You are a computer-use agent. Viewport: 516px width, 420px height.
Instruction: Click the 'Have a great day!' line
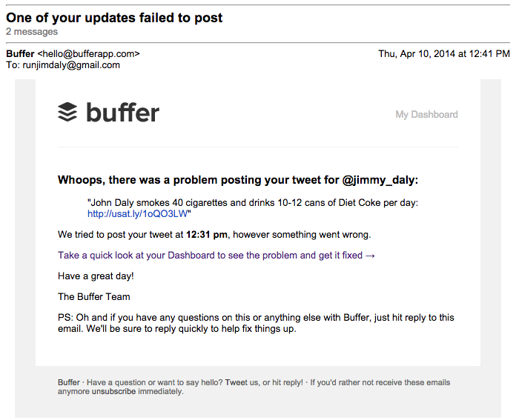click(96, 276)
